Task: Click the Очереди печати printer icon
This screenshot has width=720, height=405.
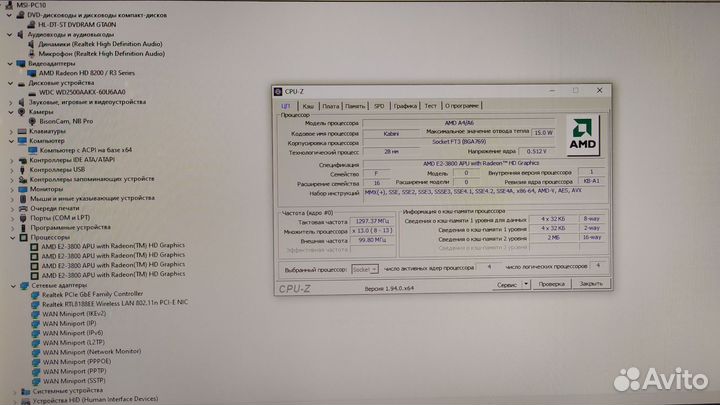Action: 23,208
